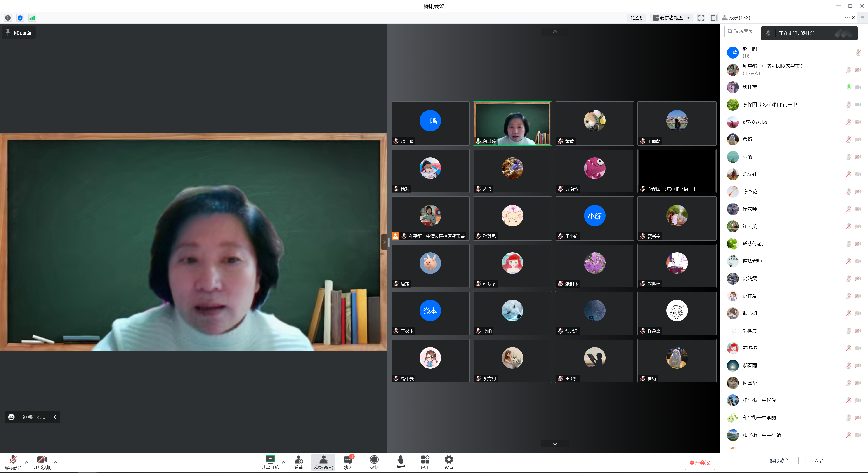
Task: Open the 演讲者视图 view dropdown
Action: tap(671, 18)
